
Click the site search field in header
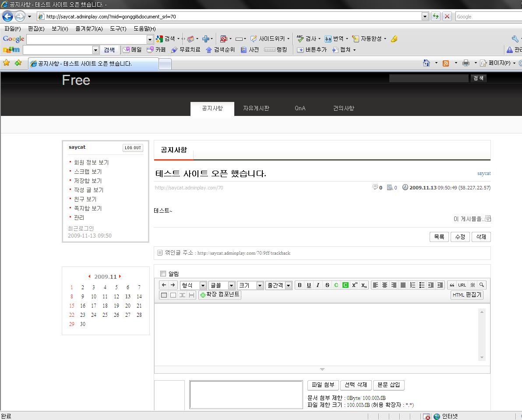(429, 78)
